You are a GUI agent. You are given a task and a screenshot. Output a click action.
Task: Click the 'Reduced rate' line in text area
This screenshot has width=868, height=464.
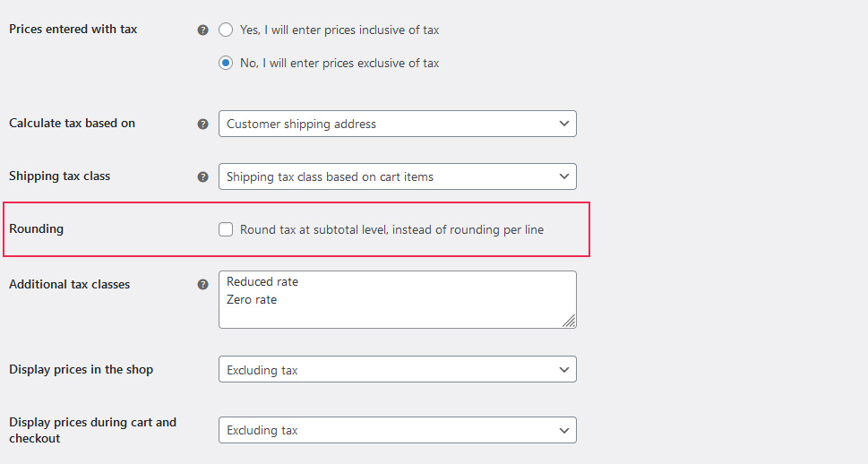(262, 282)
